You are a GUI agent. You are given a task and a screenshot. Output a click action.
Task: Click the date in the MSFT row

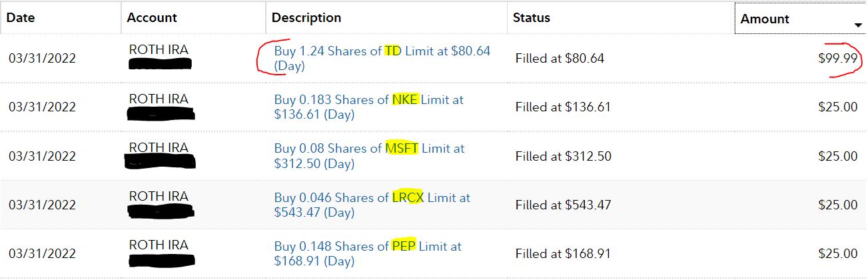pos(42,156)
